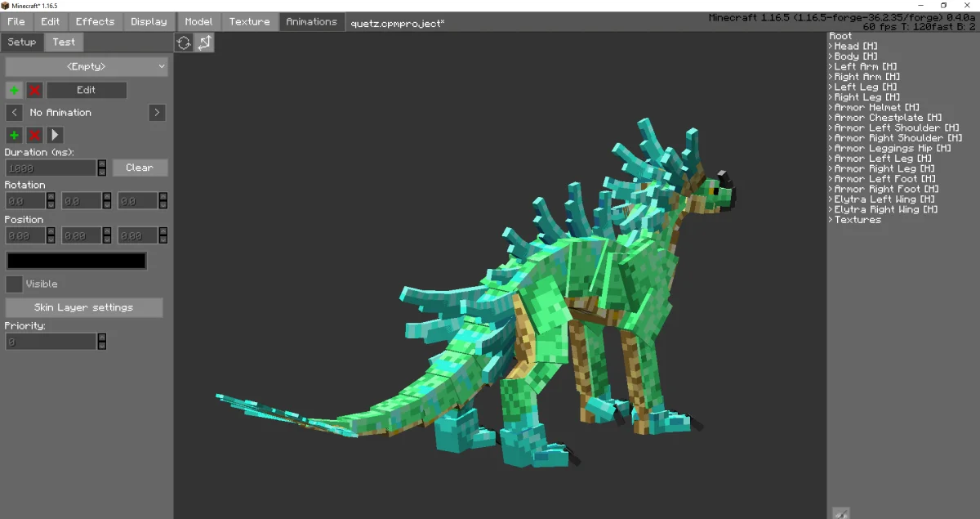
Task: Click the black color swatch bar
Action: 77,261
